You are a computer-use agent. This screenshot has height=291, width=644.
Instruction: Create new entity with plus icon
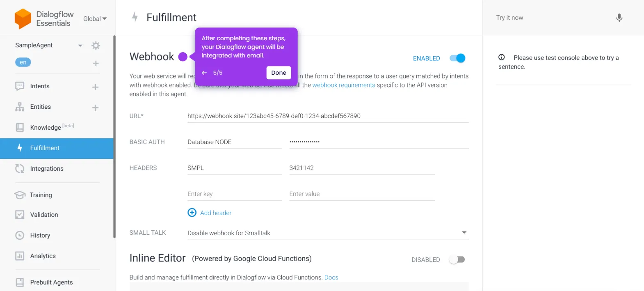coord(95,108)
